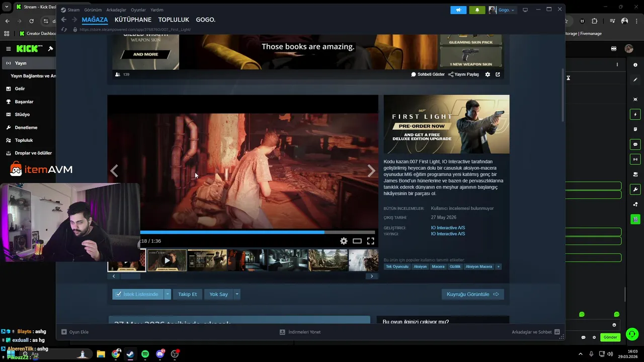Screen dimensions: 644x362
Task: Open the Görünüm menu
Action: pos(93,10)
